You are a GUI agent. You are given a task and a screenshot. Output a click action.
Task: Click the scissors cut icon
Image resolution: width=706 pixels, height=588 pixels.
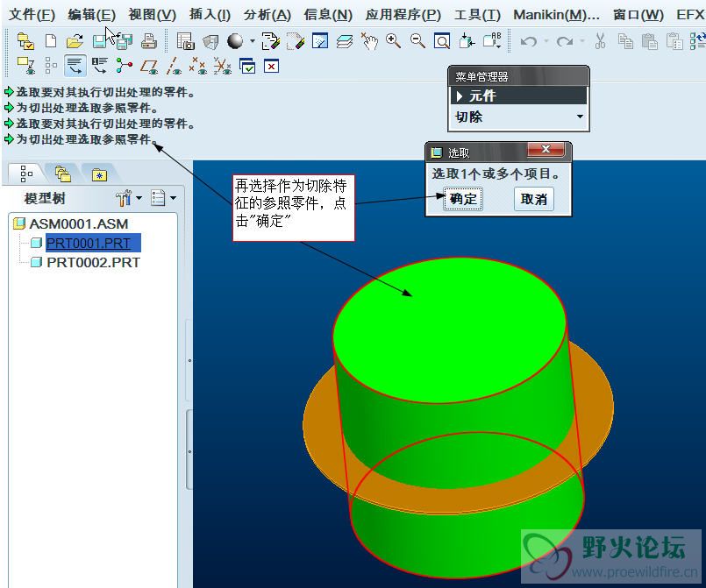[600, 41]
